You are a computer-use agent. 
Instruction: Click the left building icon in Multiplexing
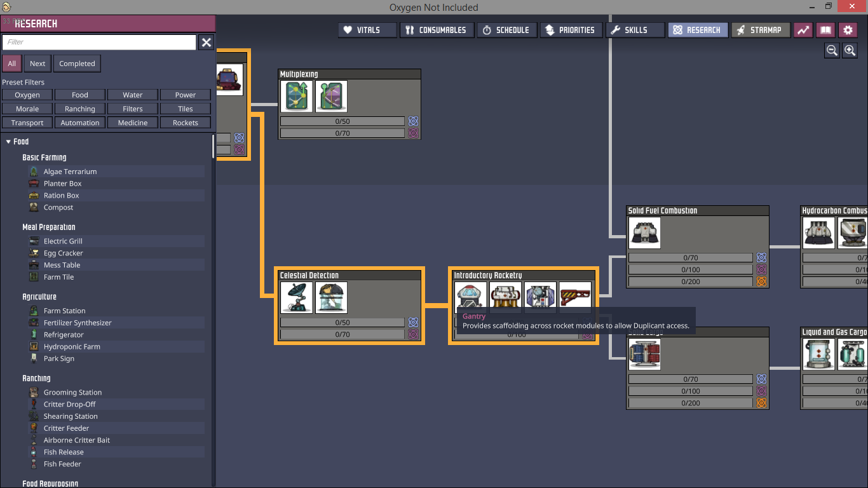pos(297,97)
